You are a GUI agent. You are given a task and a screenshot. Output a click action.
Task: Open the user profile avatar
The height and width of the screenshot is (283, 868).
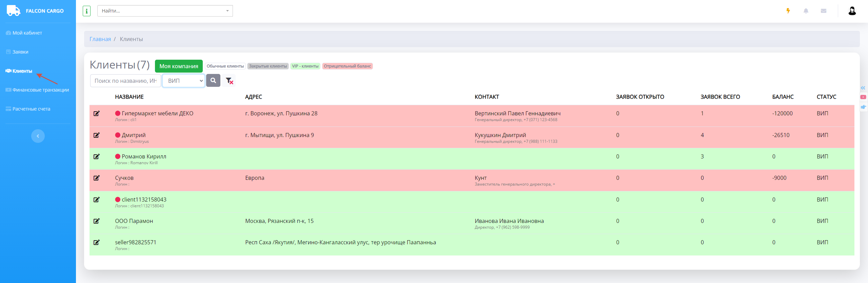click(x=852, y=11)
